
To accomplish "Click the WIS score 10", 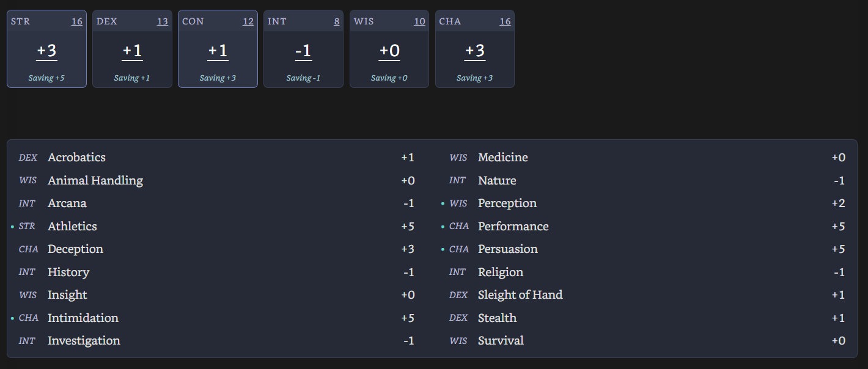I will pos(419,21).
